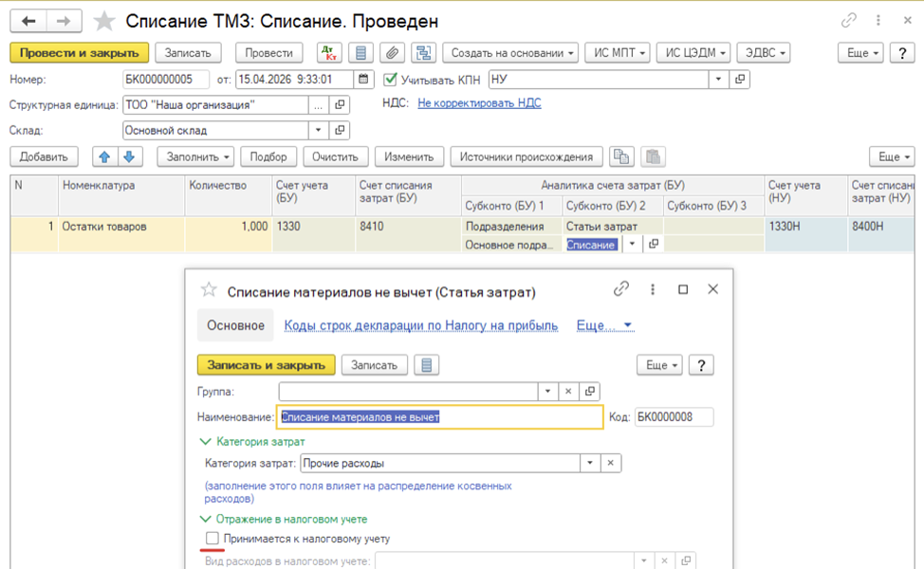Move row up with blue arrow
The image size is (924, 569).
coord(104,156)
